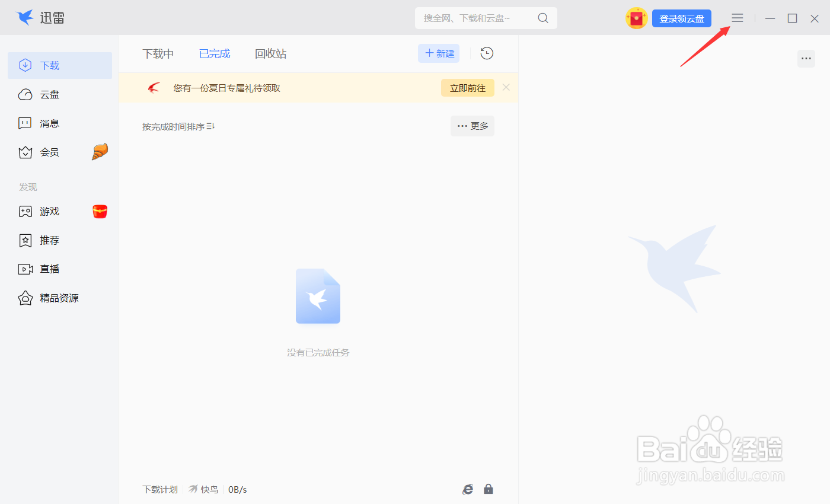Switch to the 回收站 tab
The height and width of the screenshot is (504, 830).
271,53
